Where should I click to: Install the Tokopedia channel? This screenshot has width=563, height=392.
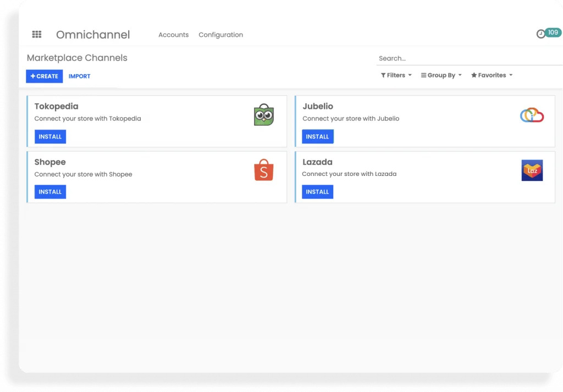pos(50,136)
